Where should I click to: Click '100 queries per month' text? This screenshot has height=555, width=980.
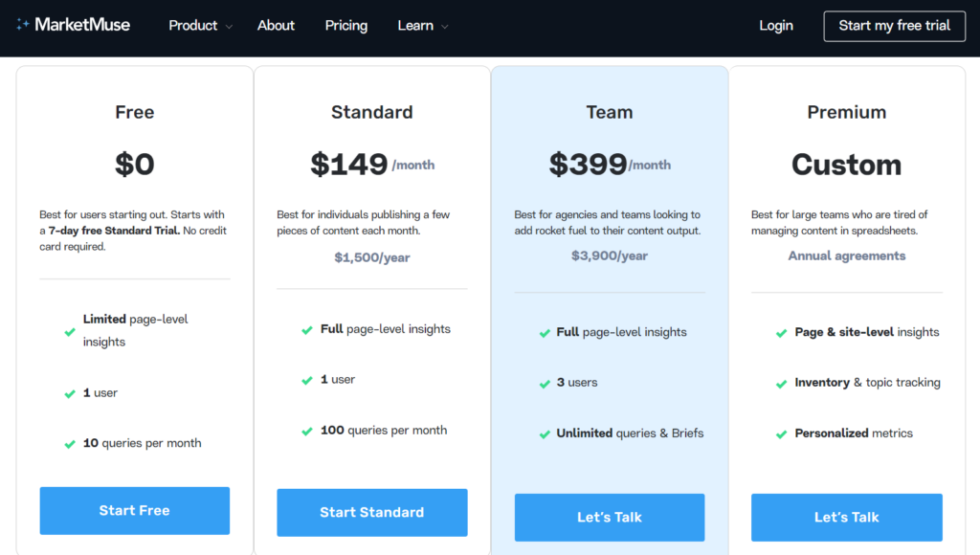(384, 430)
